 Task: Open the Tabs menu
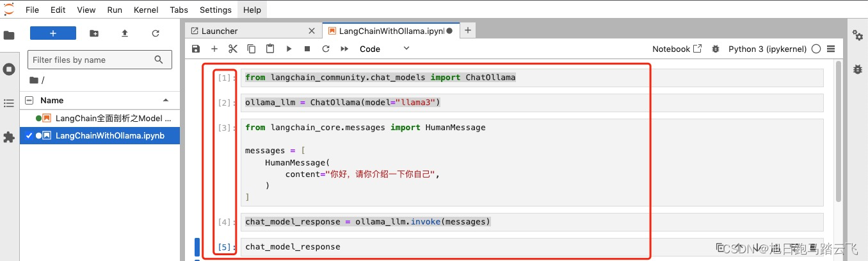tap(179, 10)
